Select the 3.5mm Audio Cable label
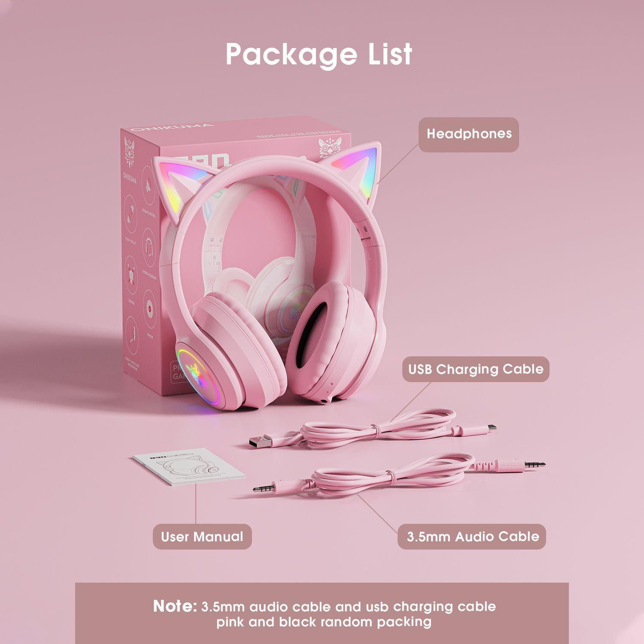The height and width of the screenshot is (644, 644). [x=472, y=537]
